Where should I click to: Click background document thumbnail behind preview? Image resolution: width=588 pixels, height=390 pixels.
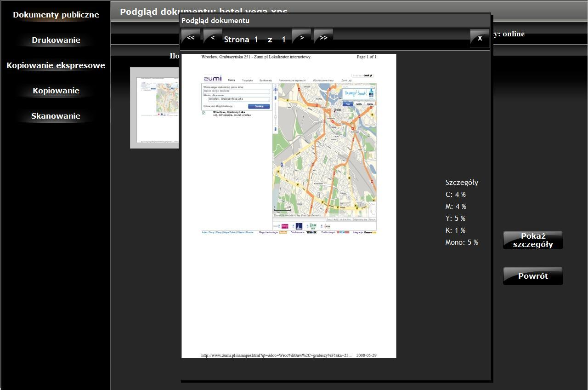[154, 108]
